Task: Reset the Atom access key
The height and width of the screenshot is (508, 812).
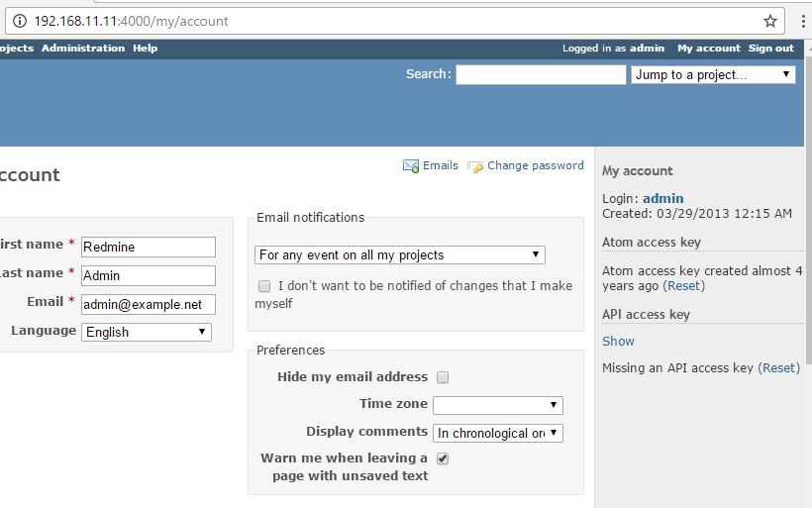Action: (683, 286)
